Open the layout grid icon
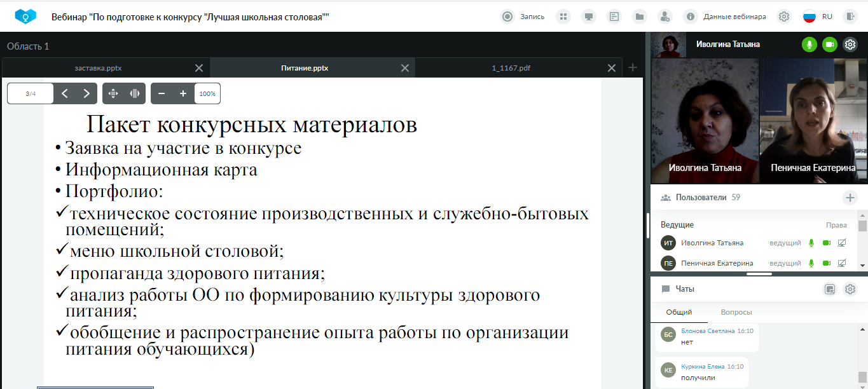This screenshot has height=389, width=868. click(563, 17)
